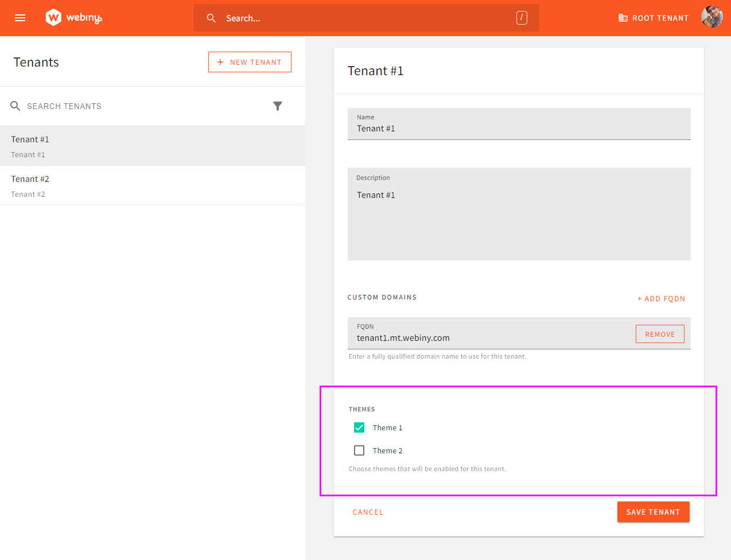Click the Search Tenants magnifier icon
Image resolution: width=731 pixels, height=560 pixels.
(15, 106)
